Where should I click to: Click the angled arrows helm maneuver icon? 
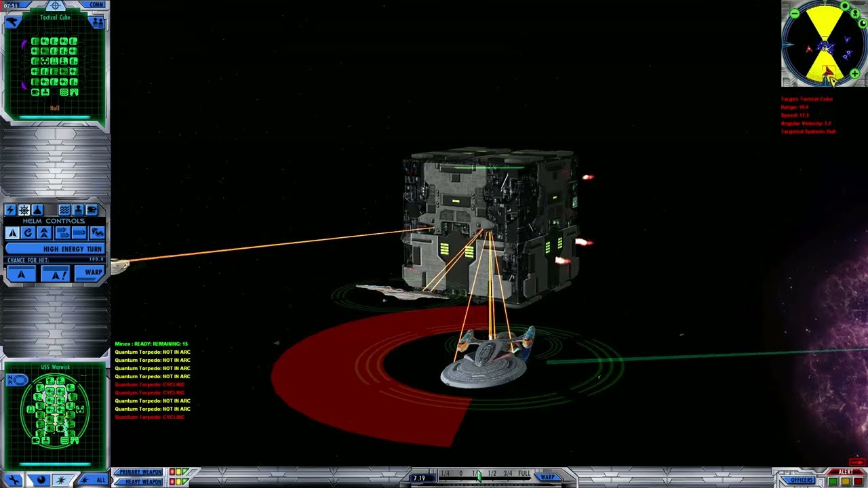pos(63,232)
